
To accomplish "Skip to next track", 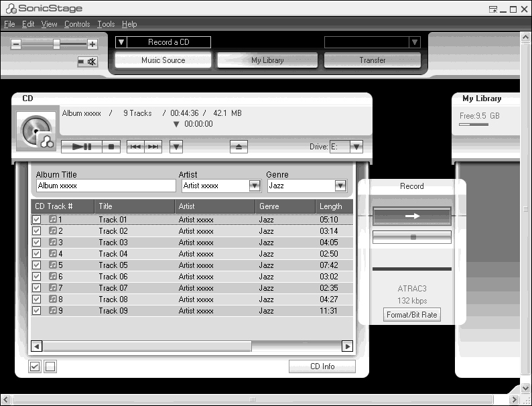I will click(153, 147).
